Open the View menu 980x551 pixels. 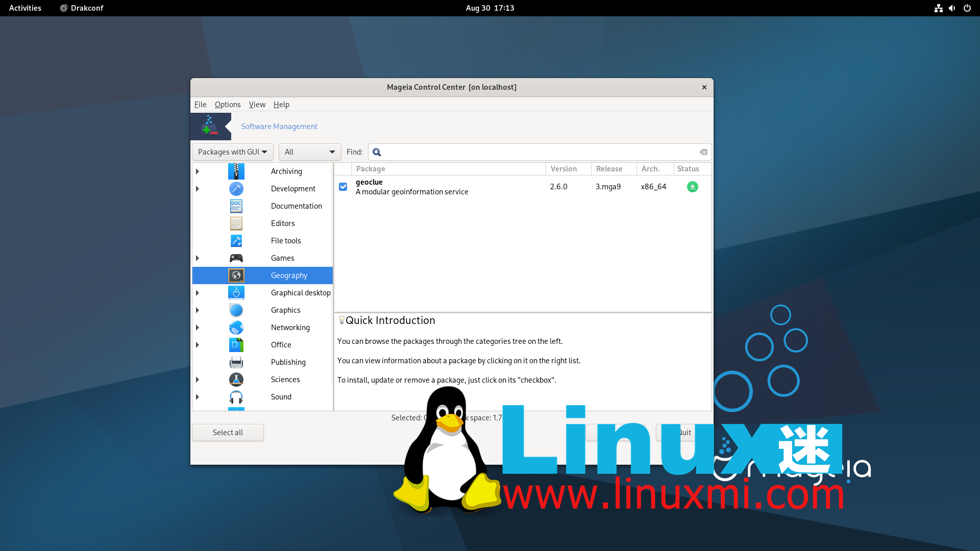[x=257, y=105]
